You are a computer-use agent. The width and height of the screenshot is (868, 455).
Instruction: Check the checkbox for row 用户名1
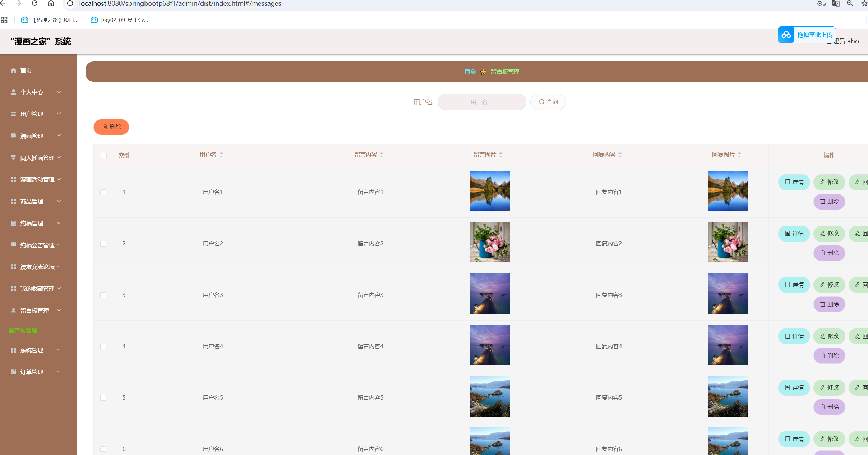(x=103, y=192)
